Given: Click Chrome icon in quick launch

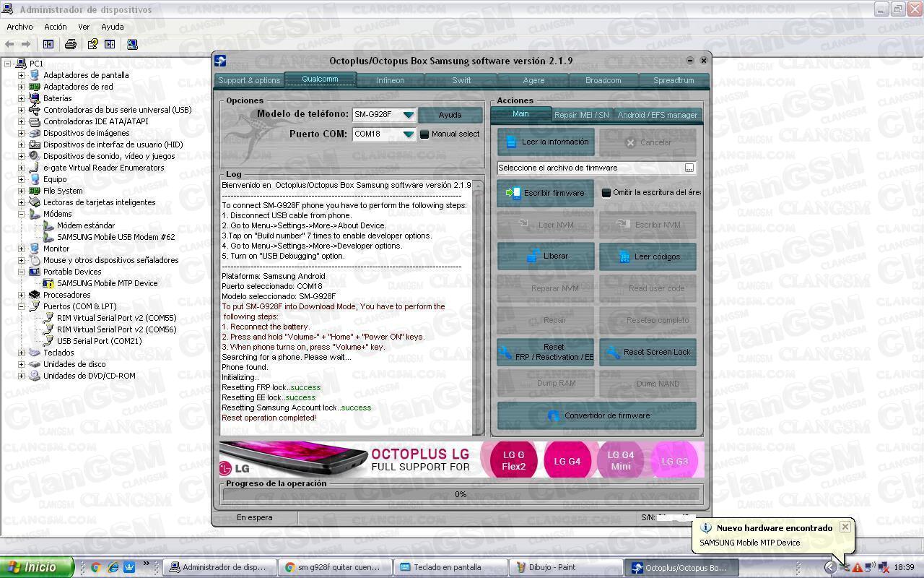Looking at the screenshot, I should 95,567.
